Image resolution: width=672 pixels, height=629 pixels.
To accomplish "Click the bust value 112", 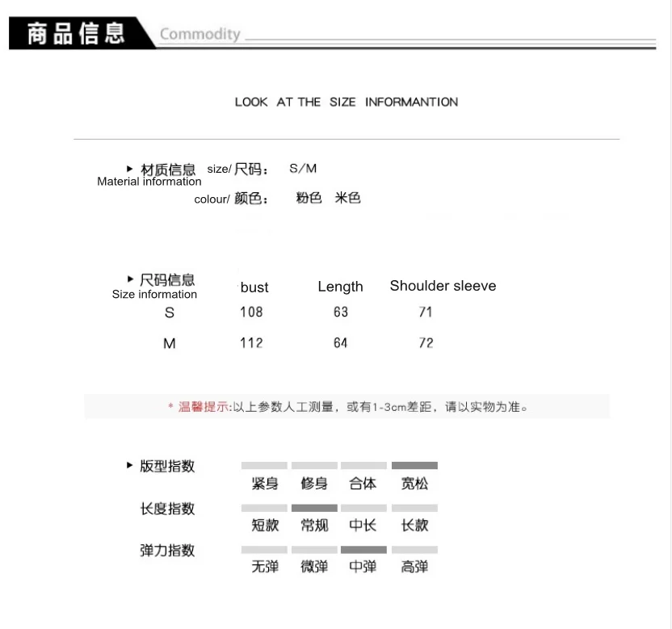I will [x=251, y=343].
